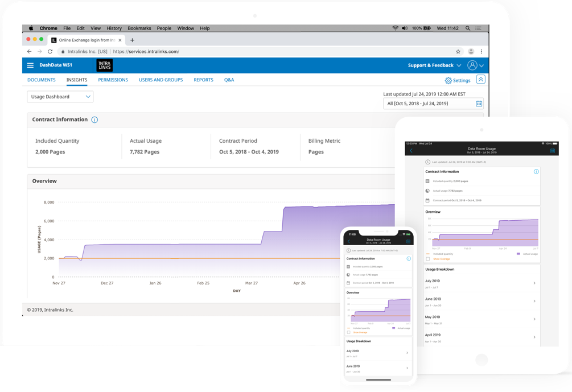Click the 'Oct 5, 2018 - Oct 4, 2019' contract period
Screen dimensions: 572x392
[x=249, y=152]
